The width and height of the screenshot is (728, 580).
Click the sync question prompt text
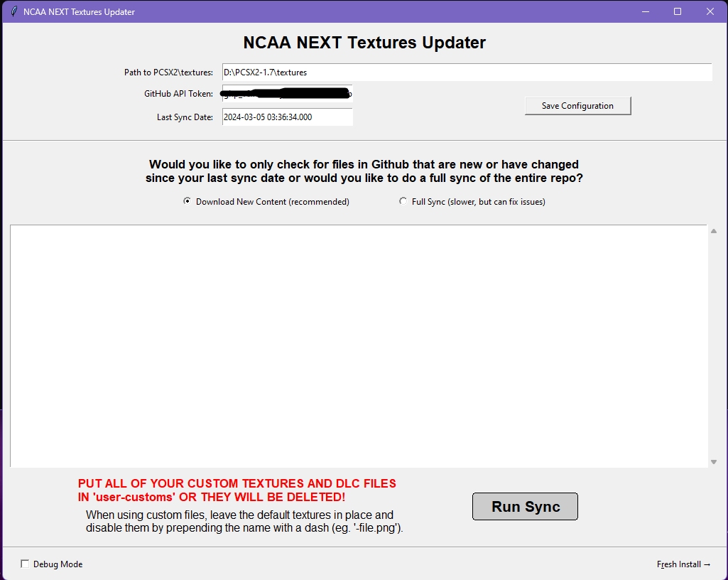pos(364,171)
